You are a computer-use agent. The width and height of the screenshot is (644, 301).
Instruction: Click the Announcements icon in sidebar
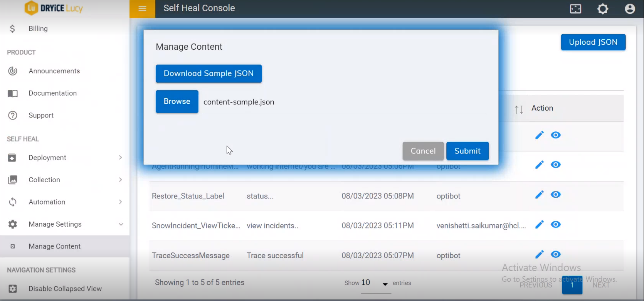(13, 71)
